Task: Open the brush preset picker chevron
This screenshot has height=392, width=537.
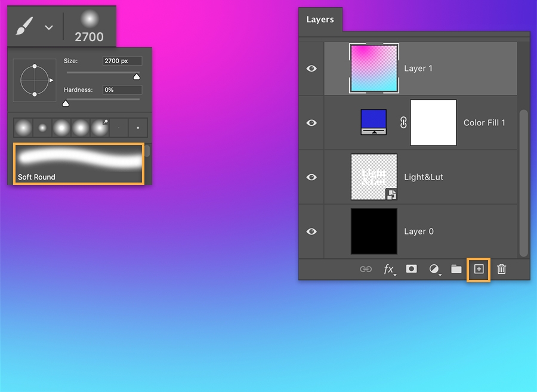Action: click(49, 26)
